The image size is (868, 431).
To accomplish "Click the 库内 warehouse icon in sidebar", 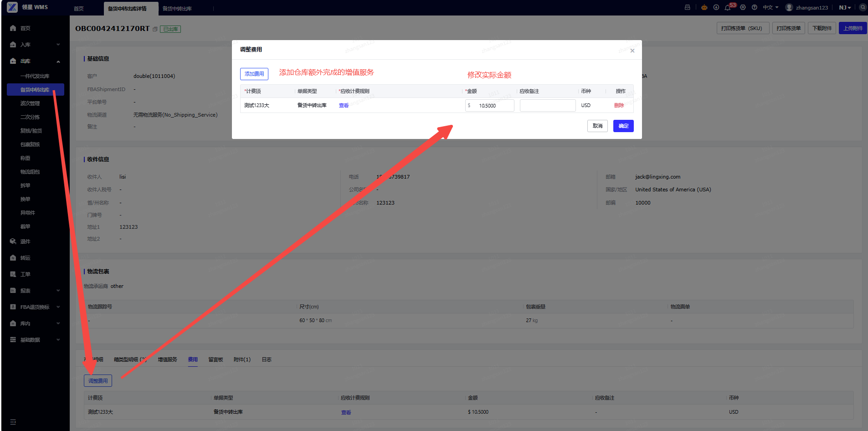I will click(13, 323).
